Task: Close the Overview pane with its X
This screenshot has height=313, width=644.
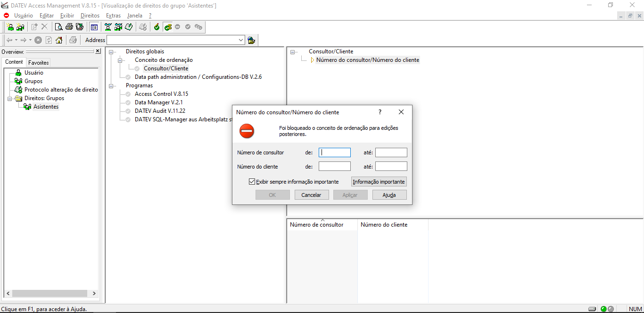Action: 98,51
